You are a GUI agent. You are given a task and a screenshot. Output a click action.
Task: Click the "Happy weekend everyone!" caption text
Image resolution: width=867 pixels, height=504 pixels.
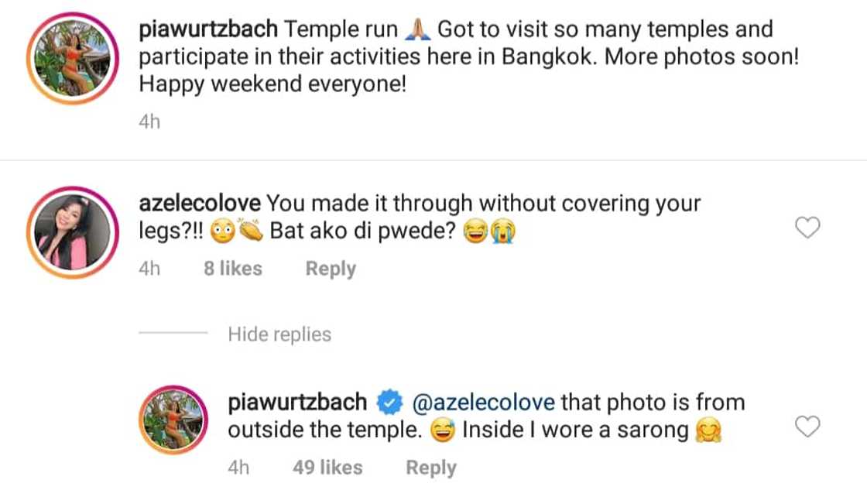[x=272, y=85]
